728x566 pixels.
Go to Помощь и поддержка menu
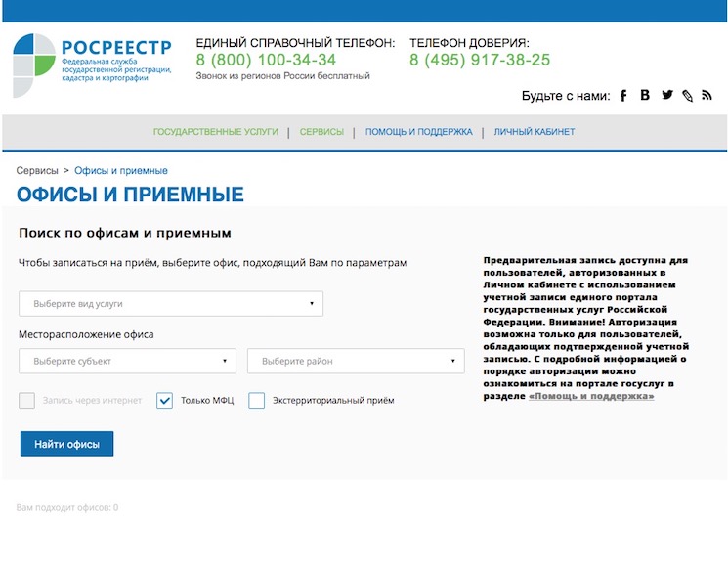[419, 132]
